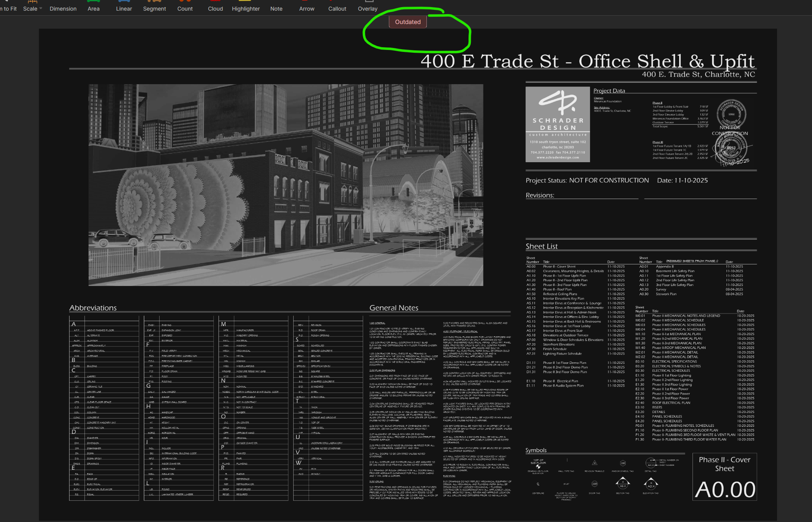Choose the Callout tool
The height and width of the screenshot is (522, 812).
[x=337, y=8]
